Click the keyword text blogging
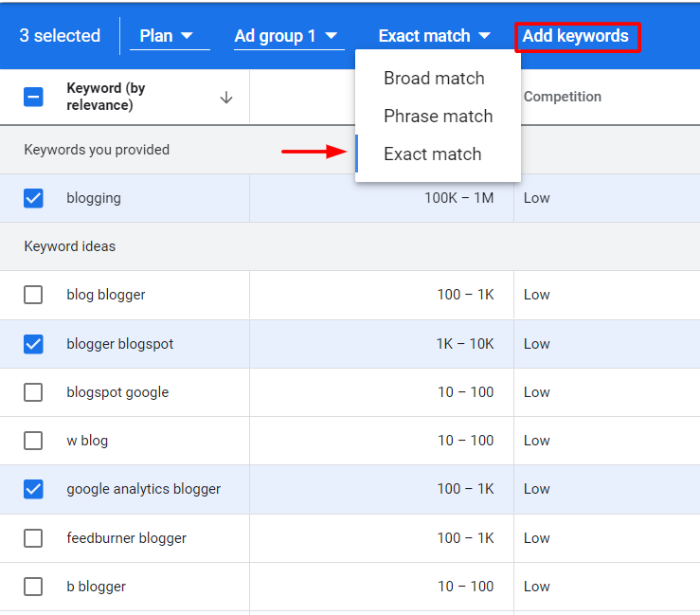700x615 pixels. pyautogui.click(x=94, y=198)
